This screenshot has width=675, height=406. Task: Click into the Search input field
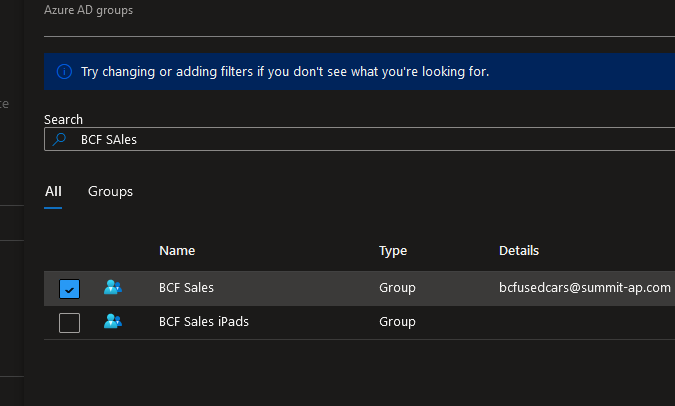tap(359, 139)
